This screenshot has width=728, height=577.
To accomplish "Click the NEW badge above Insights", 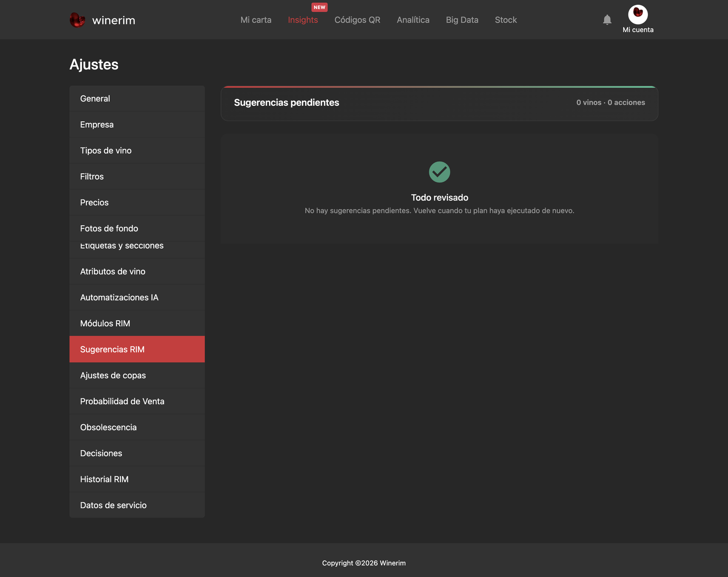I will [x=319, y=7].
